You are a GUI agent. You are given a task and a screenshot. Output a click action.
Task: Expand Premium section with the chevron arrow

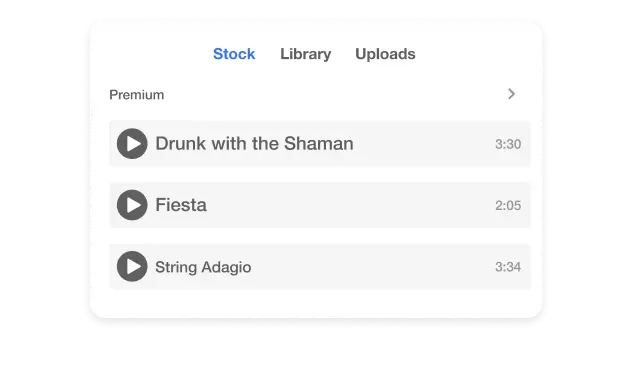click(x=511, y=94)
